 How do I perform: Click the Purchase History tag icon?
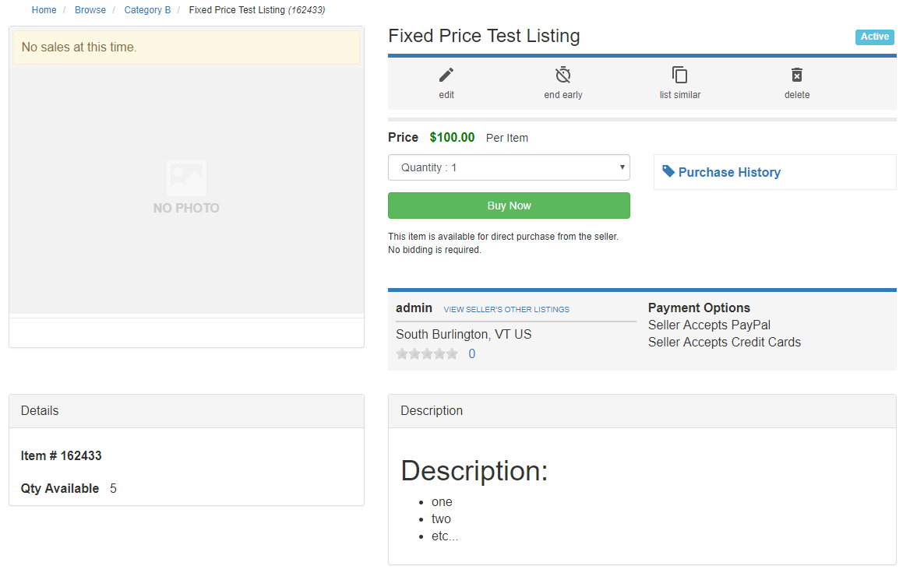(x=668, y=171)
